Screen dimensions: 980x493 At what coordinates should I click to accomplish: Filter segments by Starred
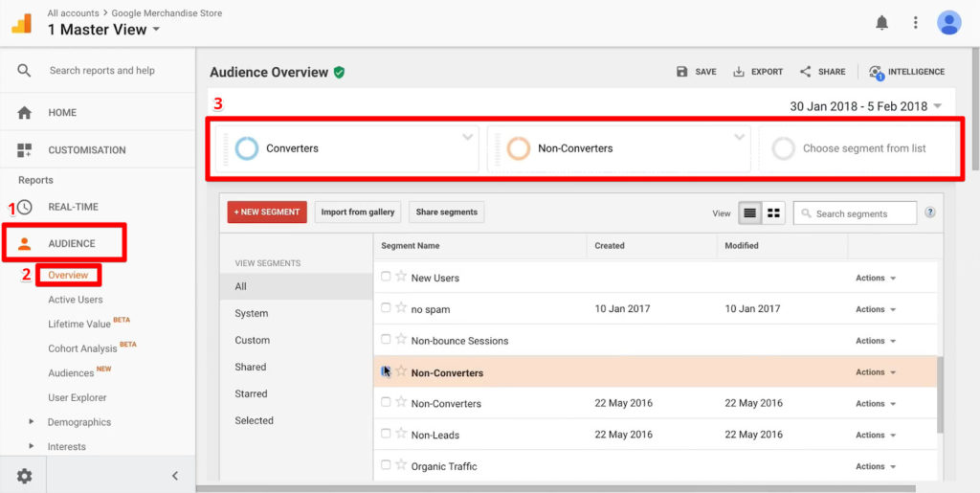point(252,393)
